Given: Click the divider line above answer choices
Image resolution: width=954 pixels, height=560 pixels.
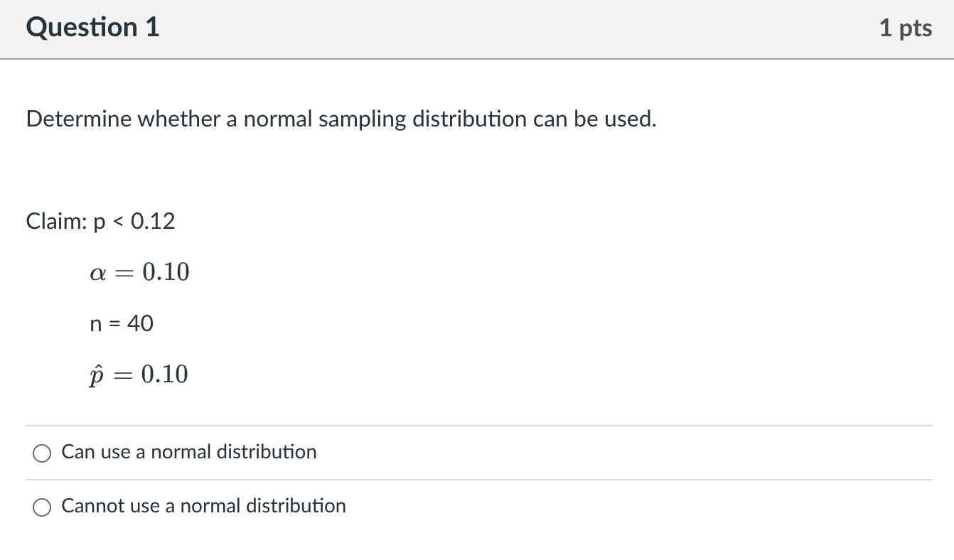Looking at the screenshot, I should [476, 424].
